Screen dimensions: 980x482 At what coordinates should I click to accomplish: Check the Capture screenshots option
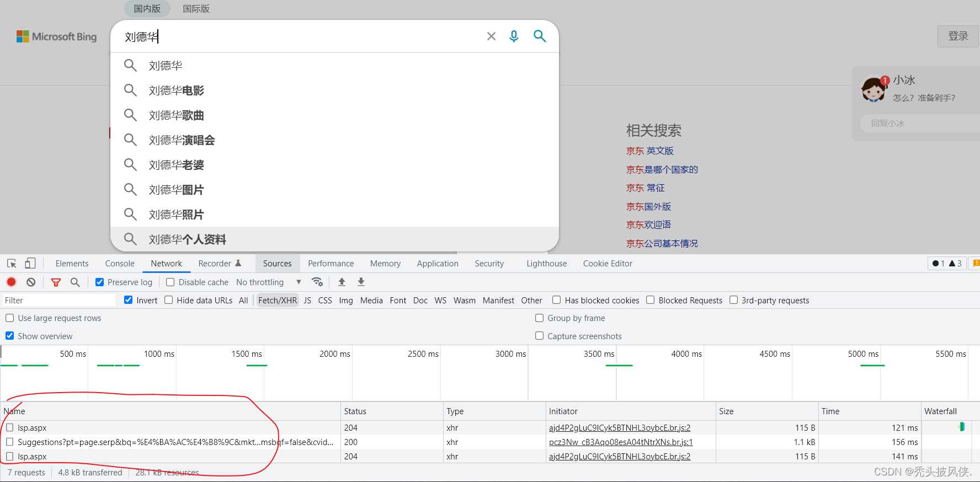[540, 336]
